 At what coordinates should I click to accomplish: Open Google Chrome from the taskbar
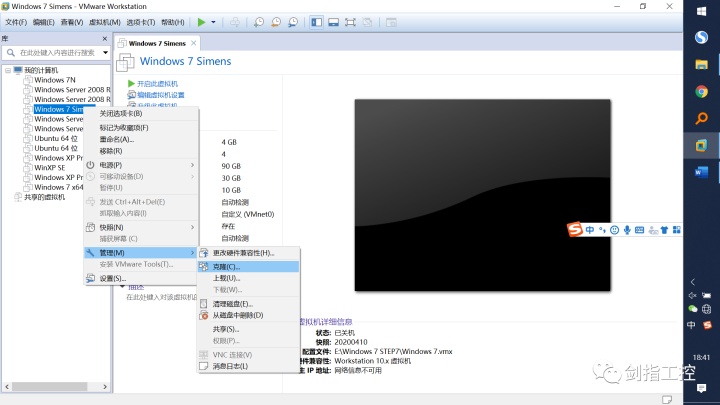pyautogui.click(x=701, y=92)
